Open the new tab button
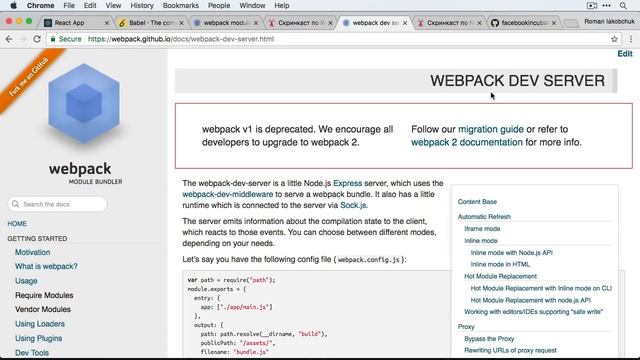This screenshot has width=640, height=360. tap(571, 23)
